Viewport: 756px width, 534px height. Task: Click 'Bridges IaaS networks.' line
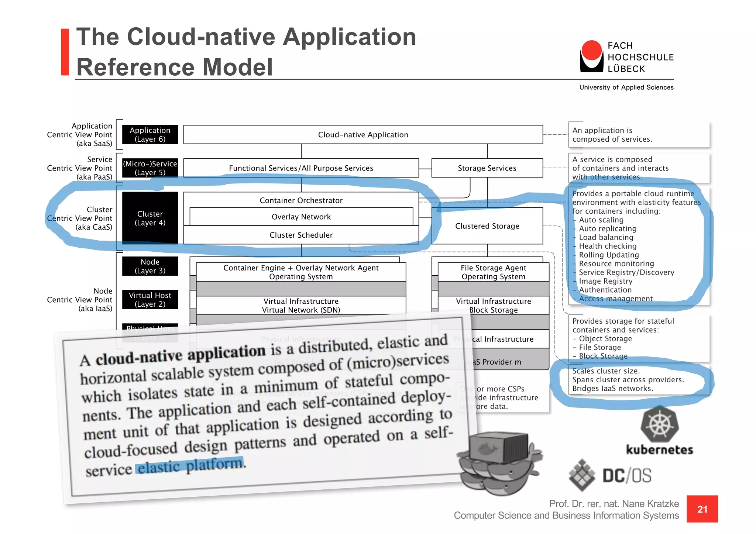pyautogui.click(x=613, y=389)
